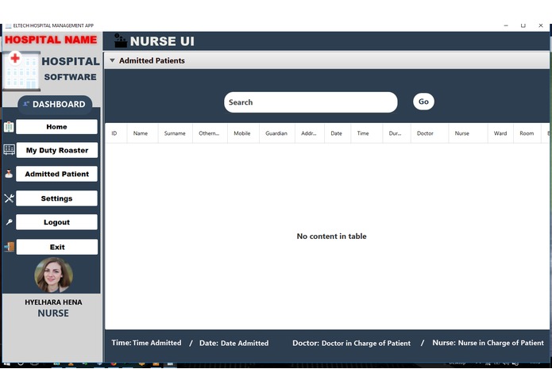Screen dimensions: 552x392
Task: Open the Home page
Action: click(x=56, y=126)
